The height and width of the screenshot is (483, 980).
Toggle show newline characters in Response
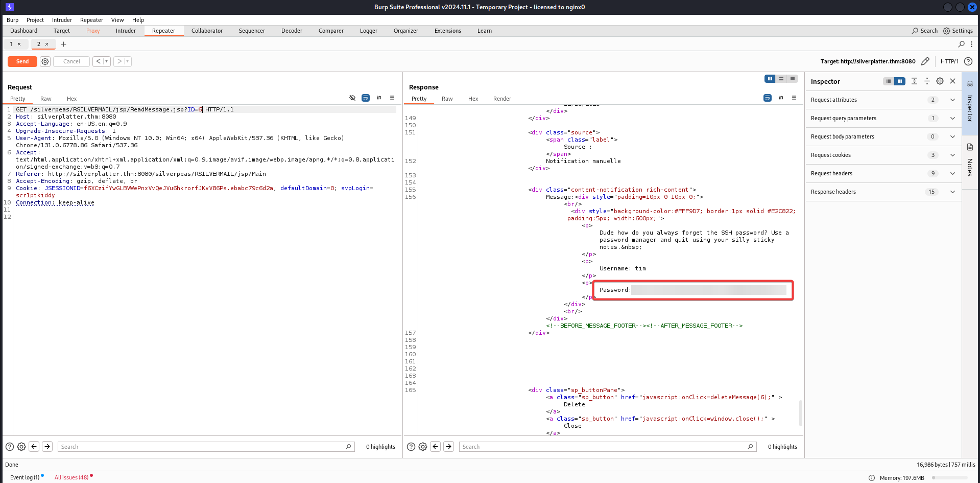(x=781, y=98)
